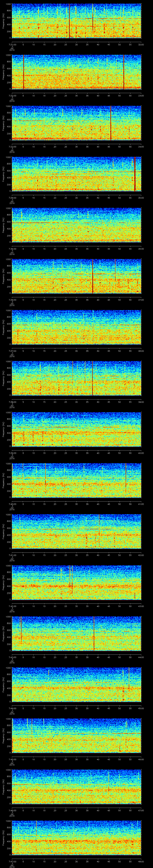This screenshot has width=153, height=868.
Task: Click the '39:00' end time label
Action: [x=141, y=402]
